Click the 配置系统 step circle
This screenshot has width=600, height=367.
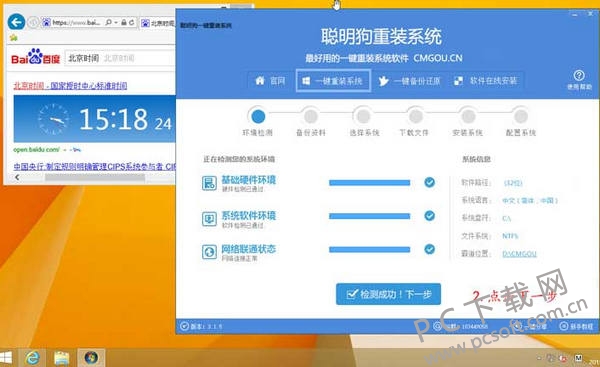tap(521, 116)
